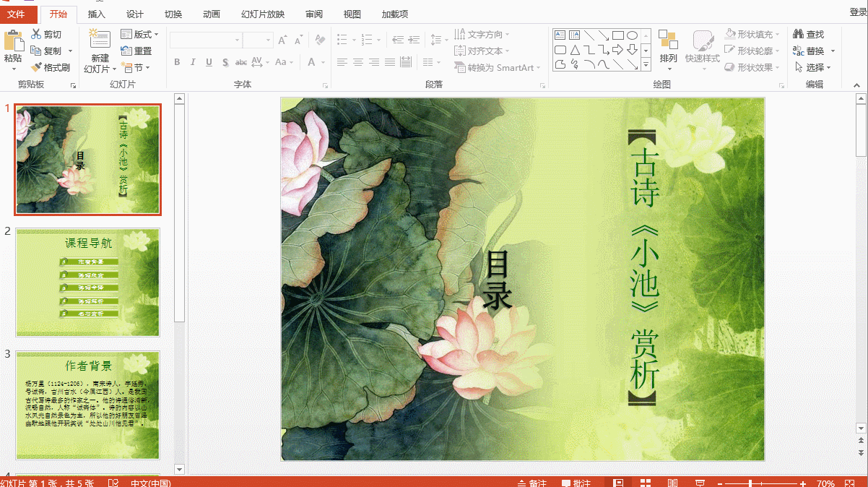Image resolution: width=868 pixels, height=487 pixels.
Task: Click the Reset (重置) slide icon
Action: (126, 51)
